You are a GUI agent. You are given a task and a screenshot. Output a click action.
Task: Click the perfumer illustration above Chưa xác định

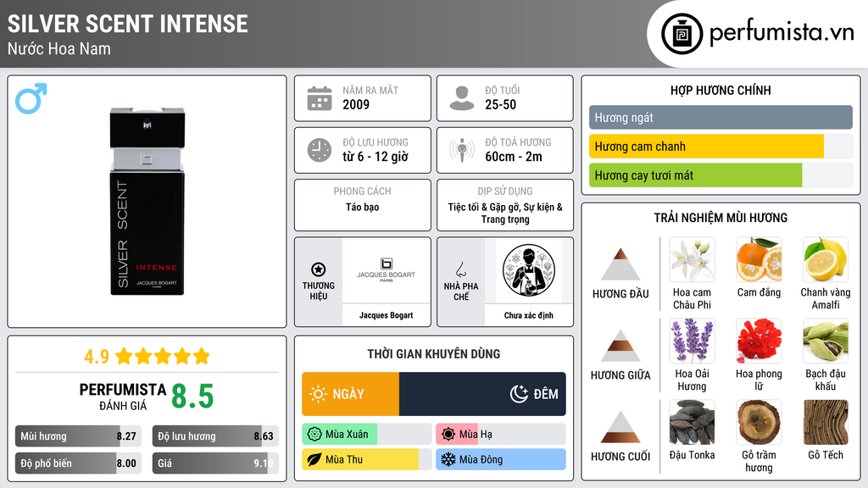click(x=529, y=270)
